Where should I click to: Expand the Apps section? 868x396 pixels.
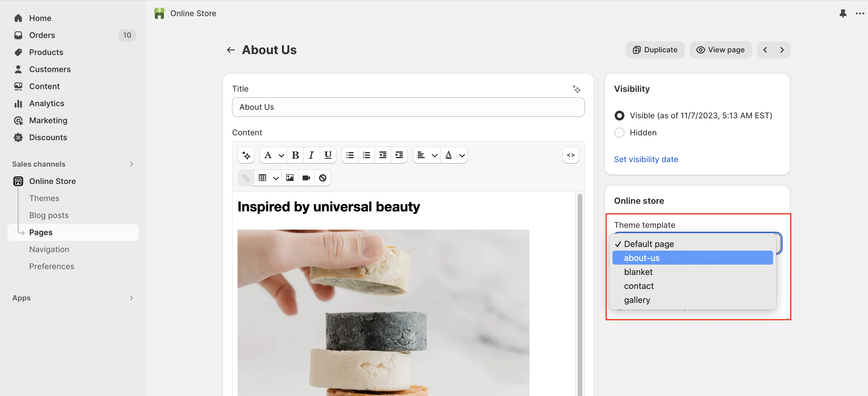pyautogui.click(x=131, y=298)
